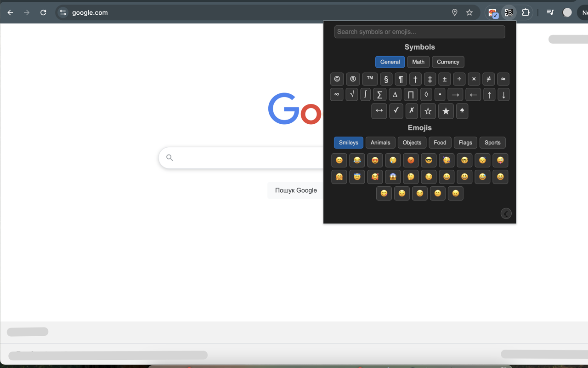Screen dimensions: 588x368
Task: Click the Пошук Google button
Action: pyautogui.click(x=296, y=190)
